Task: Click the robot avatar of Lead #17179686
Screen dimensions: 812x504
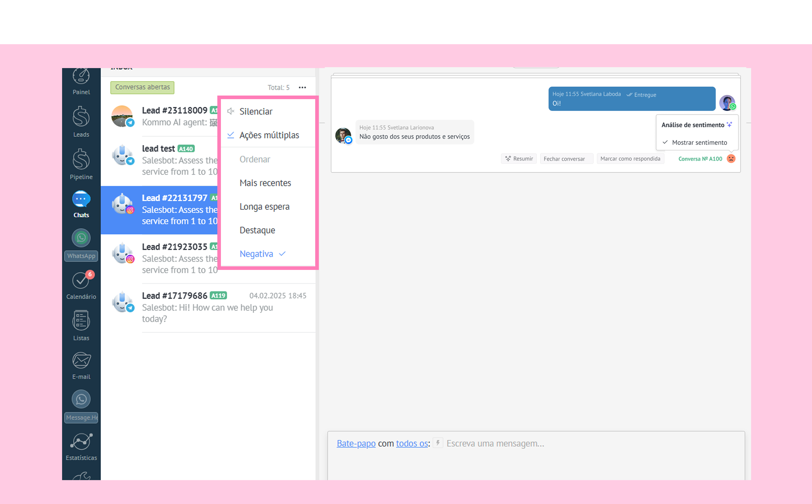Action: [x=122, y=302]
